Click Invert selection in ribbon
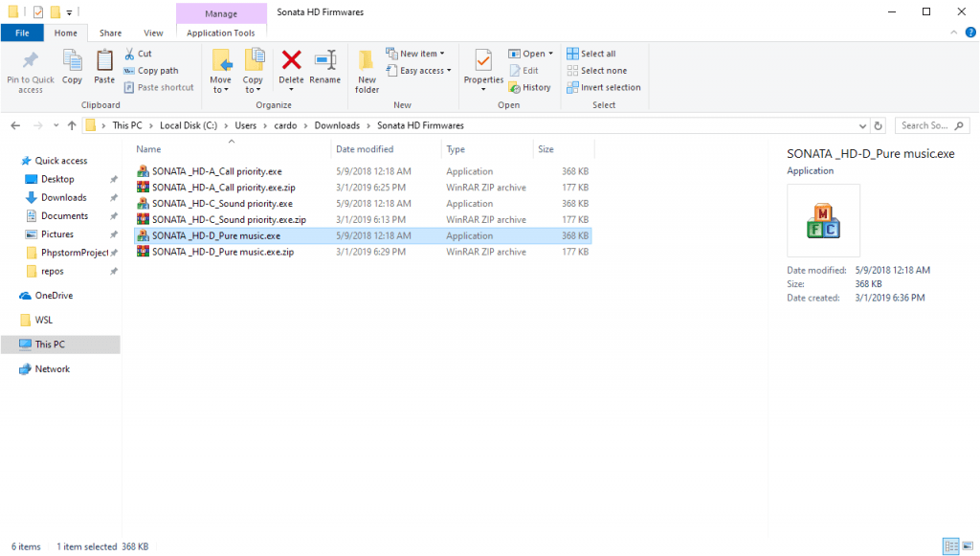The width and height of the screenshot is (980, 556). [603, 87]
